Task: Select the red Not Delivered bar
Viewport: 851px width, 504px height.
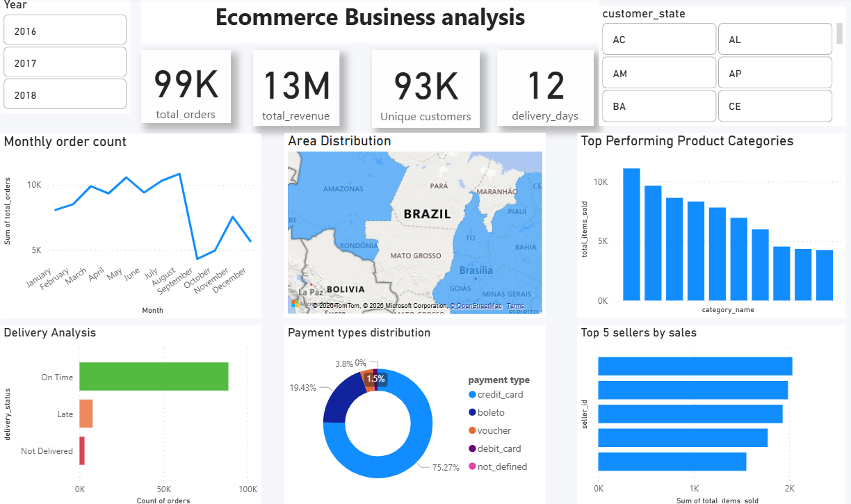Action: tap(82, 450)
